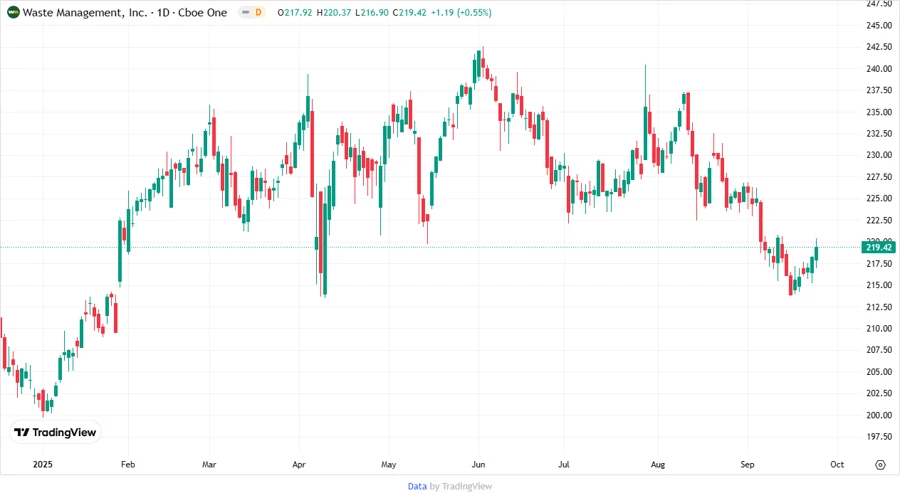Image resolution: width=900 pixels, height=498 pixels.
Task: Click the Jul label on time axis
Action: coord(564,464)
